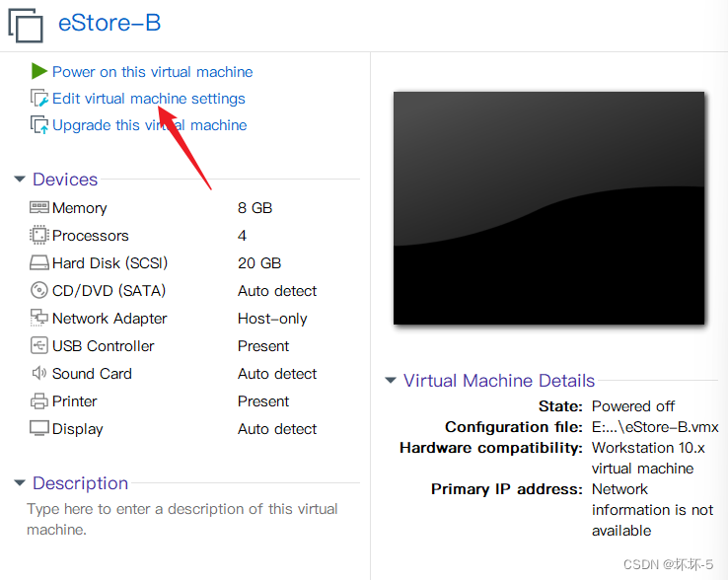This screenshot has width=728, height=580.
Task: Select the Memory device row label
Action: coord(79,208)
